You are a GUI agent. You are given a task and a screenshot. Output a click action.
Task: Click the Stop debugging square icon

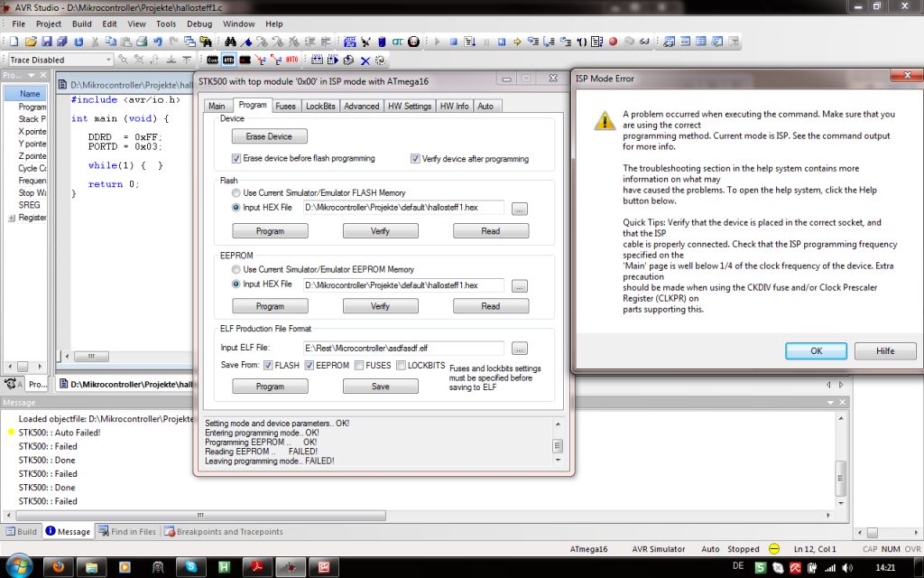pos(454,42)
